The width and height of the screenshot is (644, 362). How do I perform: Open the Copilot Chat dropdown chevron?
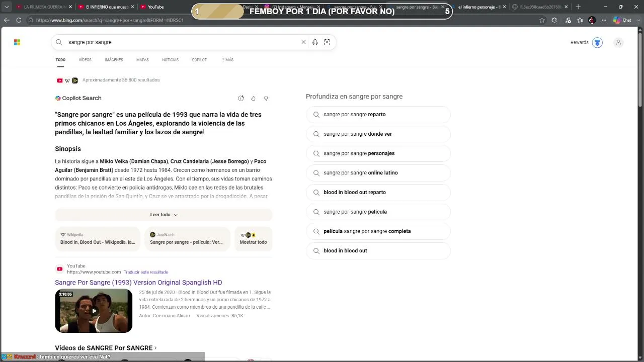(x=638, y=20)
